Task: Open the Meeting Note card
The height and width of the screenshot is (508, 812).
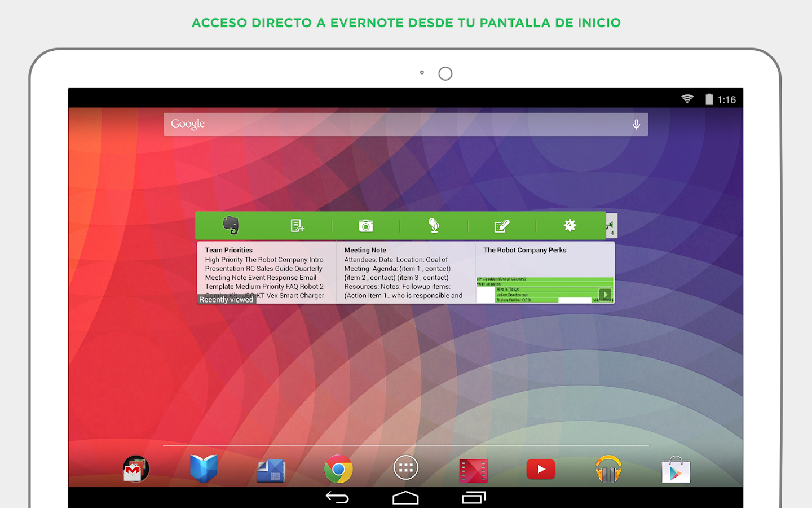Action: (406, 273)
